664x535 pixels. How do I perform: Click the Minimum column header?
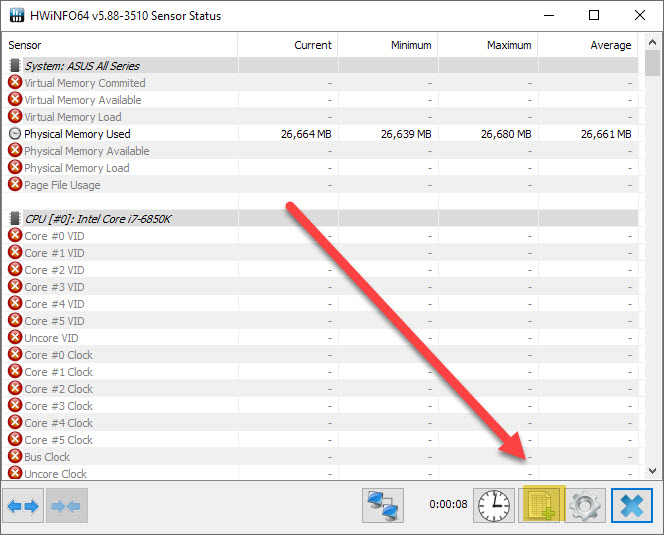(388, 45)
